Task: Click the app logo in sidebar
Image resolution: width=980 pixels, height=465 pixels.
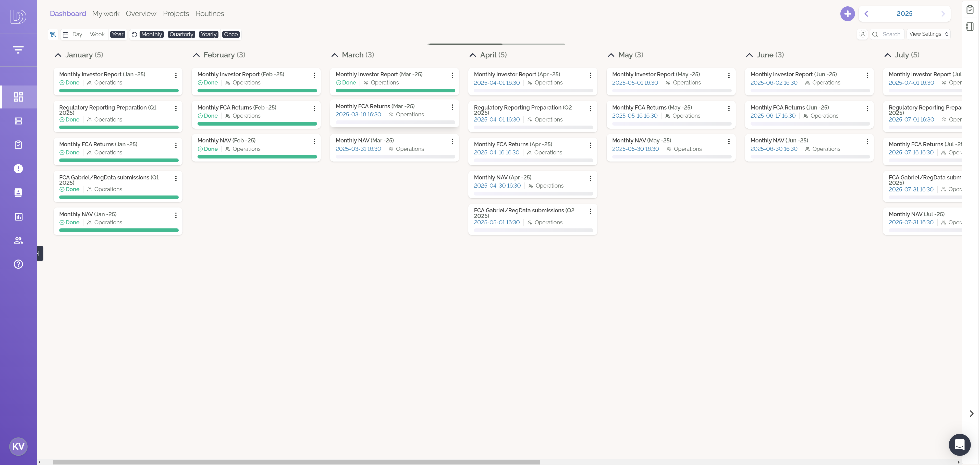Action: tap(18, 16)
